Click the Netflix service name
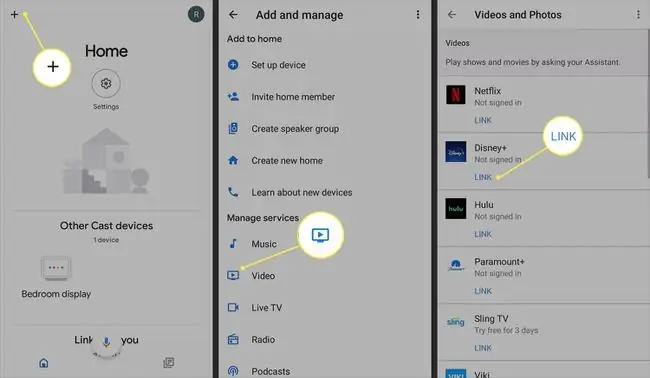This screenshot has height=378, width=650. click(x=488, y=91)
